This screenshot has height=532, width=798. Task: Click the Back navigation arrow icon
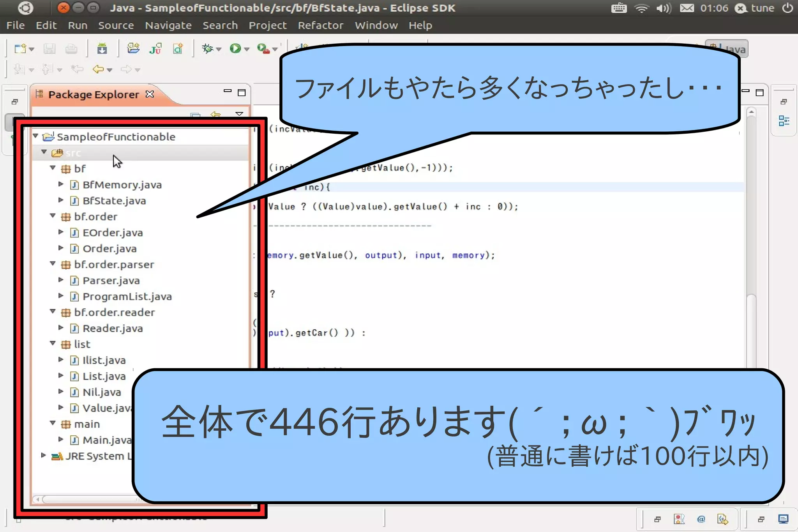(98, 69)
